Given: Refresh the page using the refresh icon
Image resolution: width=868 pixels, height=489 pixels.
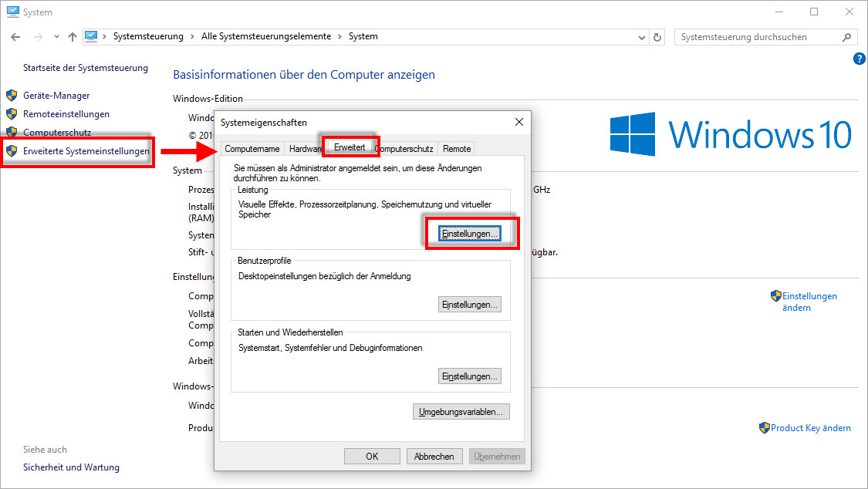Looking at the screenshot, I should tap(657, 36).
